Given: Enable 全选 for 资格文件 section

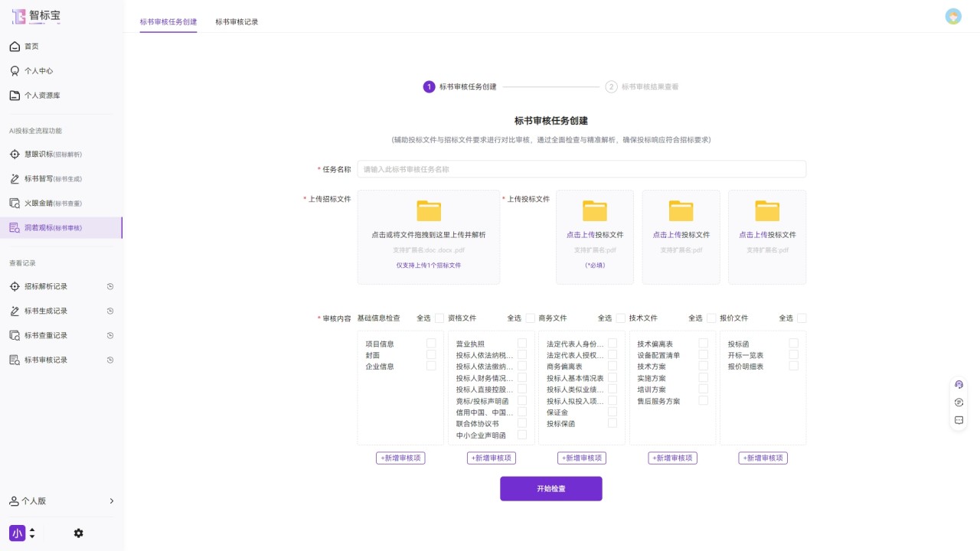Looking at the screenshot, I should click(x=531, y=318).
